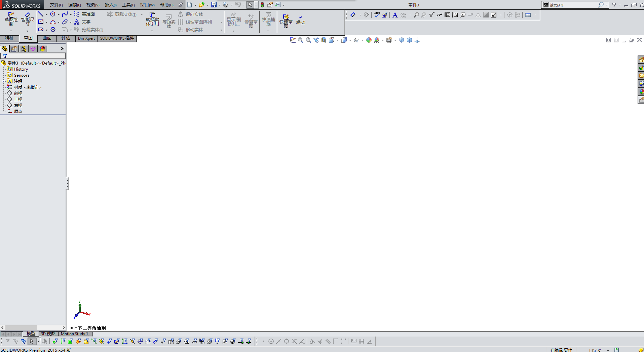Open the 文件(F) menu
This screenshot has height=352, width=644.
56,5
